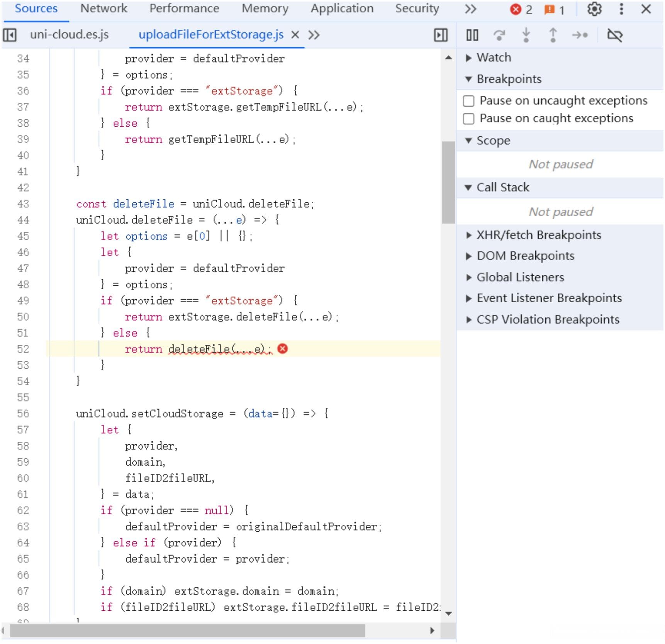Viewport: 665px width, 644px height.
Task: Toggle the debugger sidebar panel
Action: [x=441, y=35]
